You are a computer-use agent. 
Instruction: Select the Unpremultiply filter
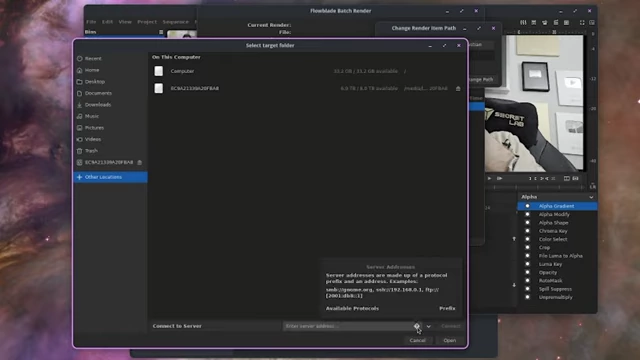tap(557, 297)
